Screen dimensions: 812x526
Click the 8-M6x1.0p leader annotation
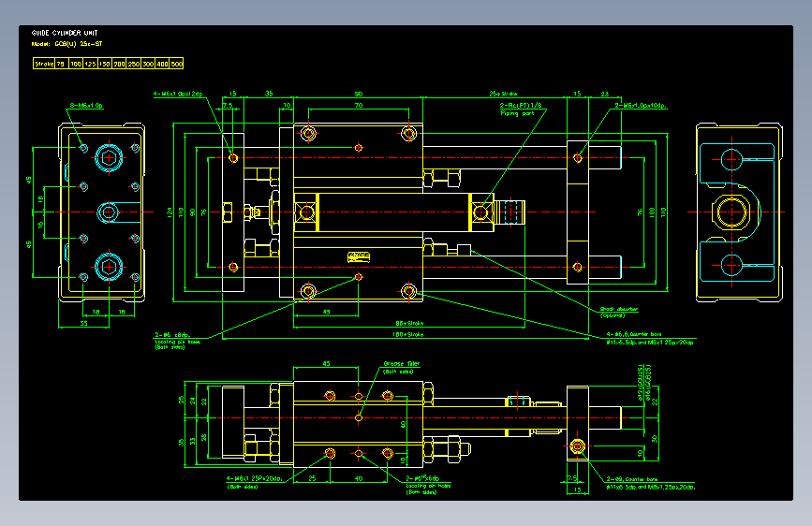point(86,106)
